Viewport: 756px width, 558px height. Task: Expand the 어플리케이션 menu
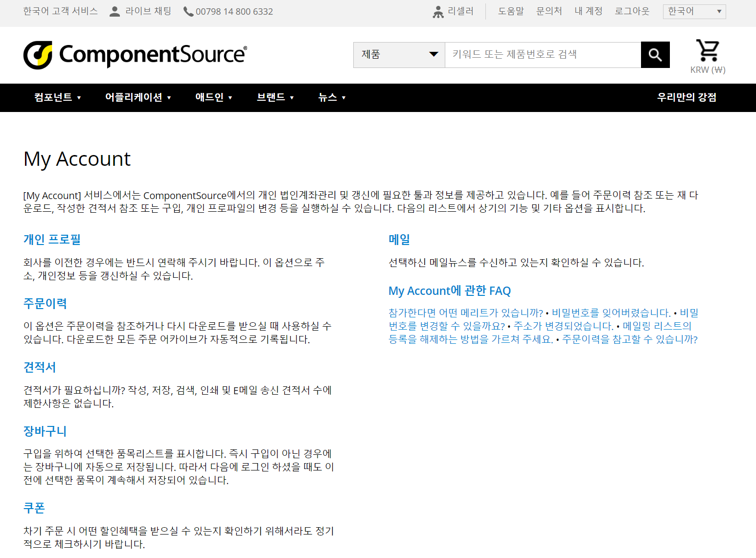click(x=138, y=97)
